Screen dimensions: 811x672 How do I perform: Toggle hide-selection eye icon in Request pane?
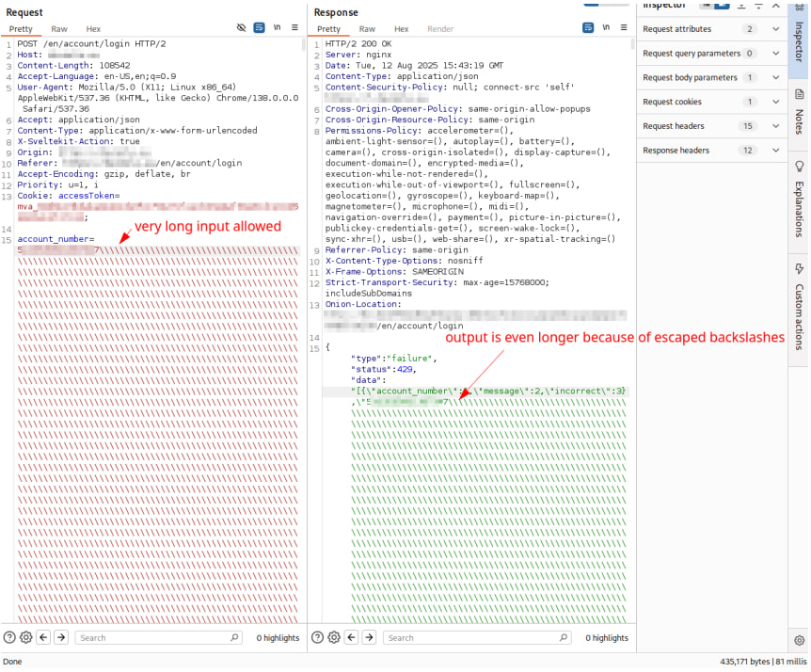pos(241,28)
